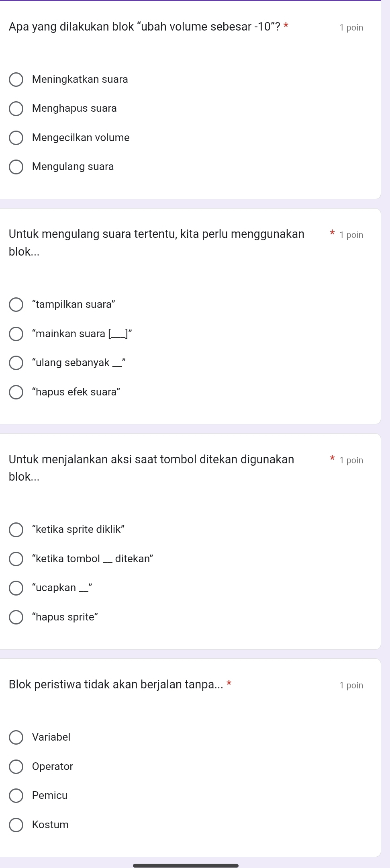The image size is (390, 868).
Task: Pick the "ucapkan" block answer
Action: [16, 588]
